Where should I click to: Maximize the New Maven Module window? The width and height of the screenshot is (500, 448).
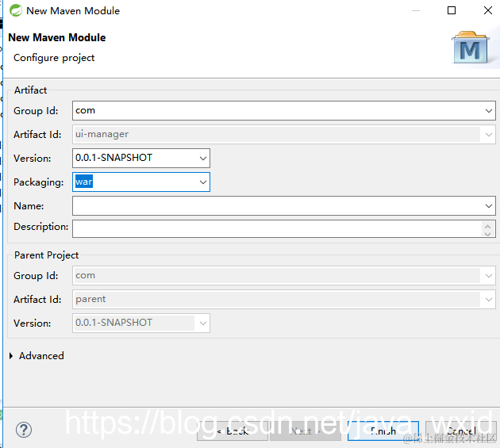(x=452, y=10)
